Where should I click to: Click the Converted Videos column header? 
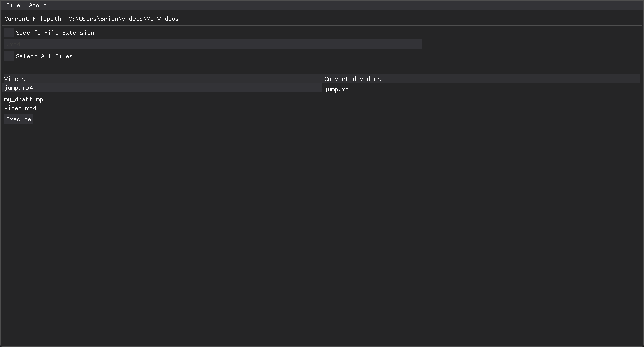tap(353, 79)
